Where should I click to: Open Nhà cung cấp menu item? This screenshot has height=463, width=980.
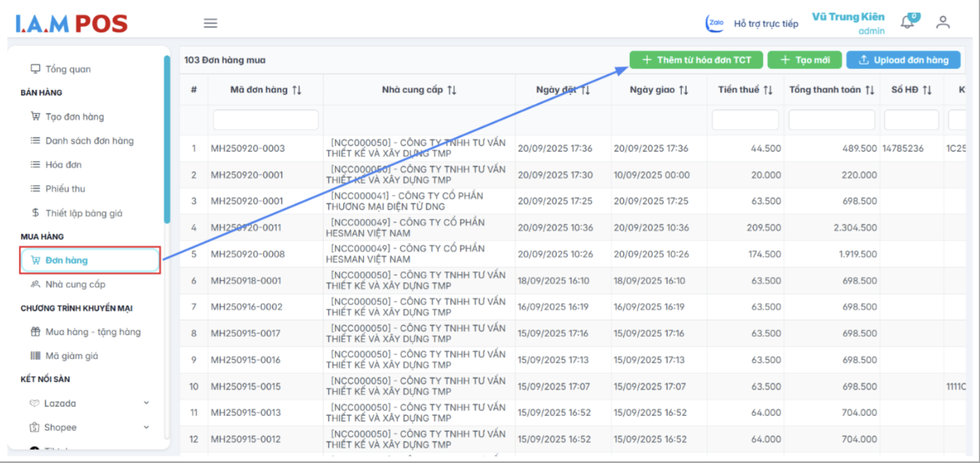(75, 284)
